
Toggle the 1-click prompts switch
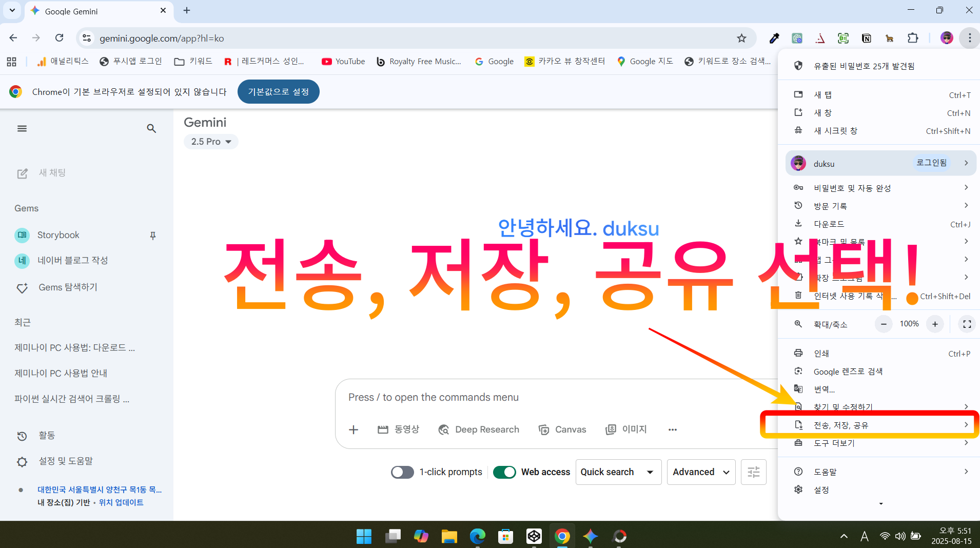pos(402,472)
